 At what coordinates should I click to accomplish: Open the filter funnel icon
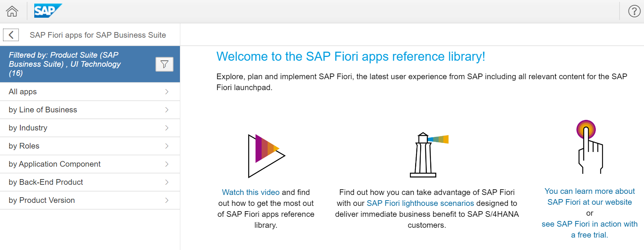tap(164, 64)
